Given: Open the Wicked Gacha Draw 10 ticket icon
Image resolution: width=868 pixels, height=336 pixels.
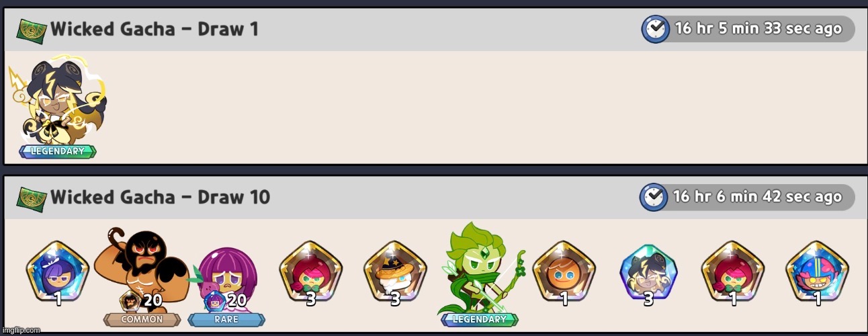Looking at the screenshot, I should 32,198.
